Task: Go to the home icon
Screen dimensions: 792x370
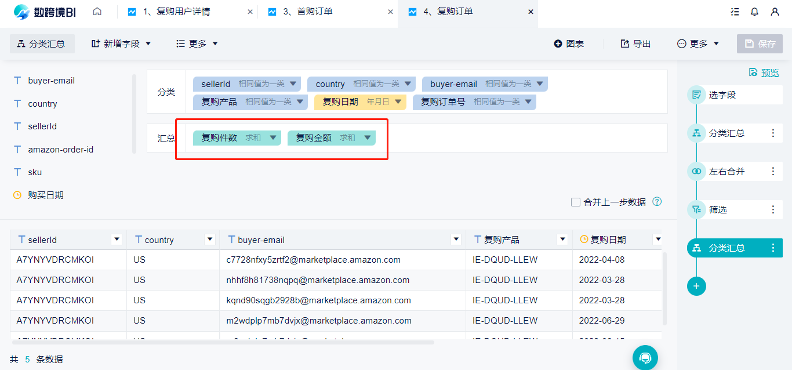Action: click(x=97, y=11)
